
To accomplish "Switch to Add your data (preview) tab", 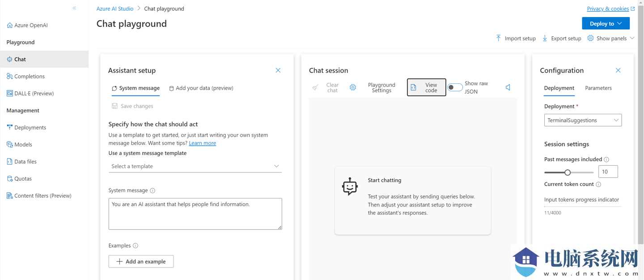I will (201, 88).
